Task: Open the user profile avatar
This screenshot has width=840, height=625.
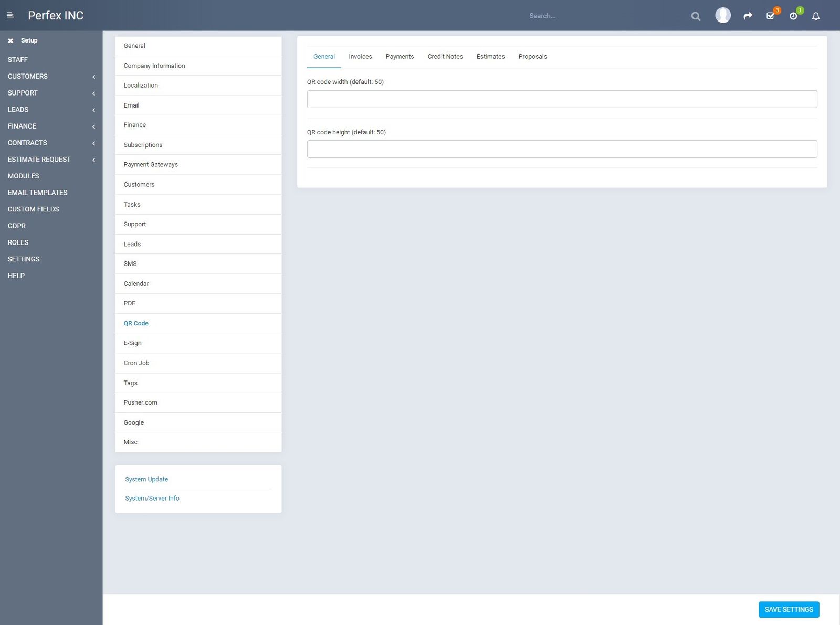Action: 723,15
